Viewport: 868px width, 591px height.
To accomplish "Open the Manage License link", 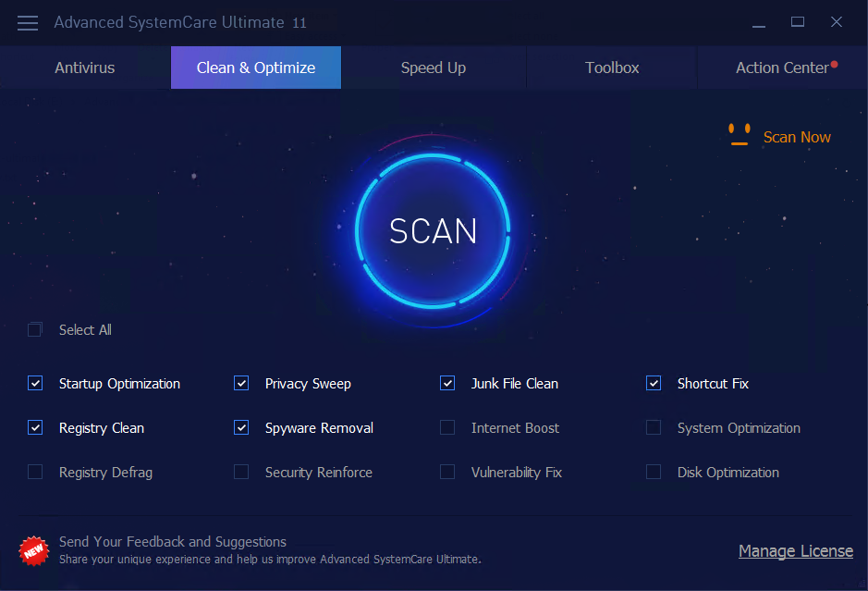I will click(x=796, y=551).
